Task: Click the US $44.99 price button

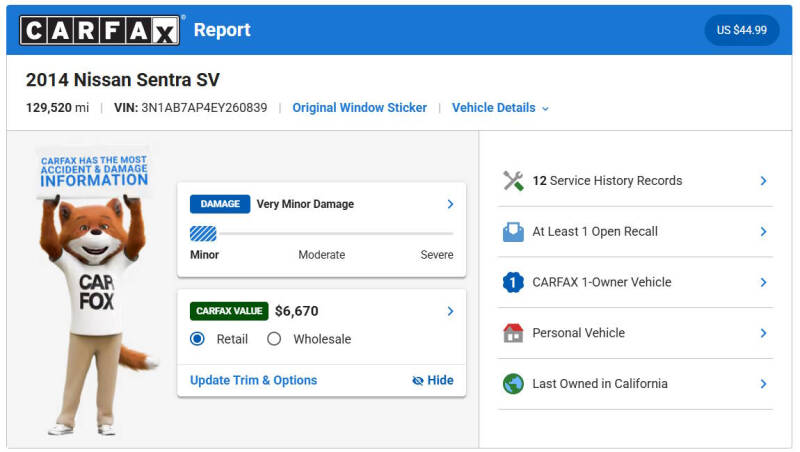Action: coord(741,30)
